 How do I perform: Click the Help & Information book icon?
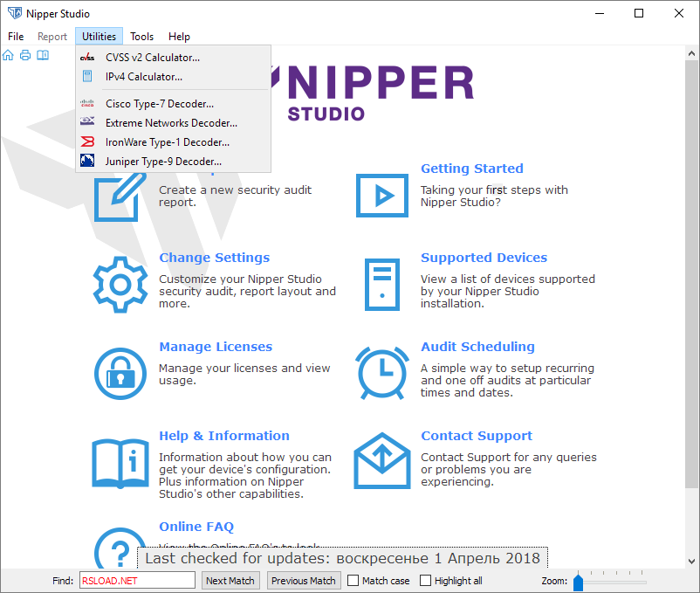coord(120,464)
